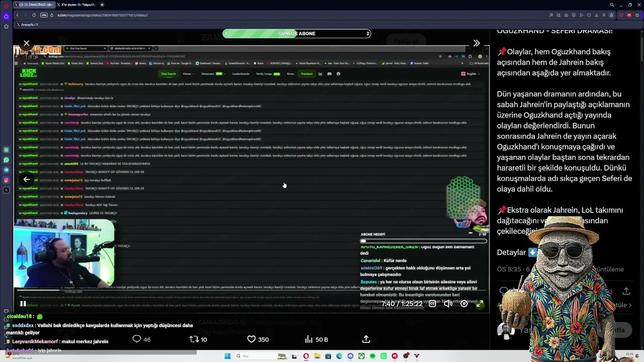
Task: Go to previous media with left arrow
Action: [27, 179]
